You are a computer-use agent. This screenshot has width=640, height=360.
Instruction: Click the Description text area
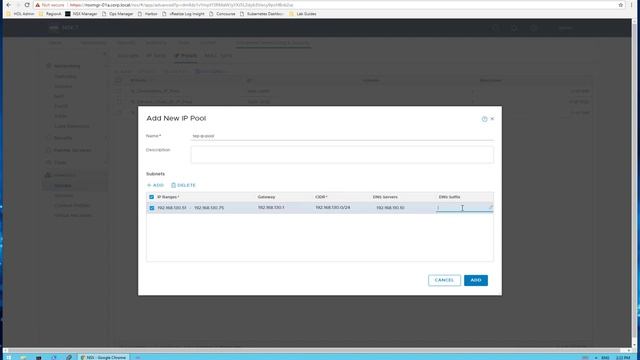[x=342, y=155]
